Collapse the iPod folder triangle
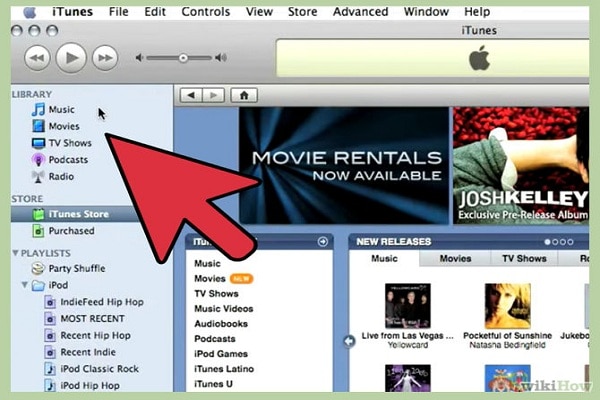 tap(25, 285)
